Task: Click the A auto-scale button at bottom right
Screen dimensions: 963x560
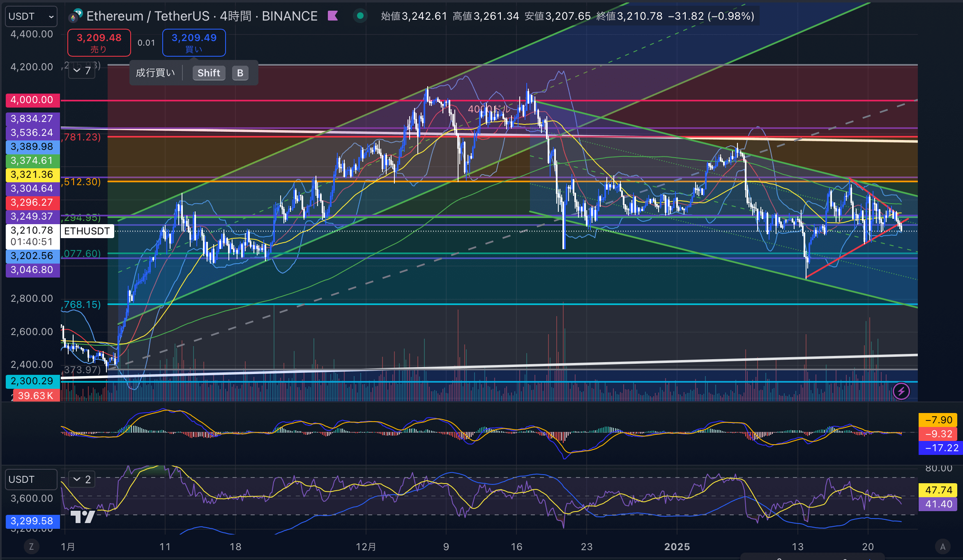Action: click(943, 546)
